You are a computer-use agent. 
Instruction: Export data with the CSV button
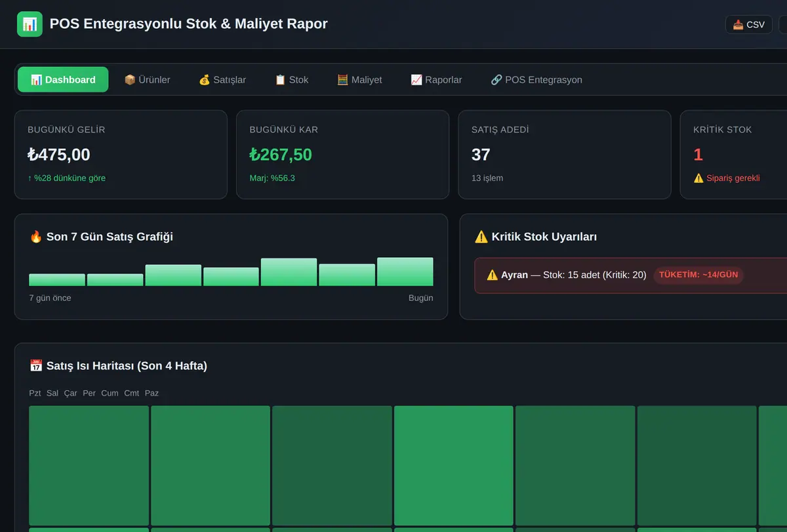coord(748,24)
